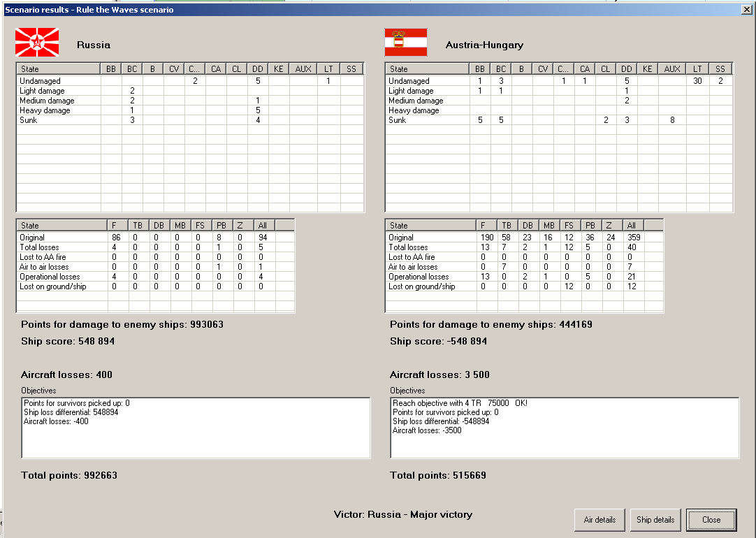Select Austria-Hungary's Operational losses row
756x538 pixels.
[x=524, y=277]
